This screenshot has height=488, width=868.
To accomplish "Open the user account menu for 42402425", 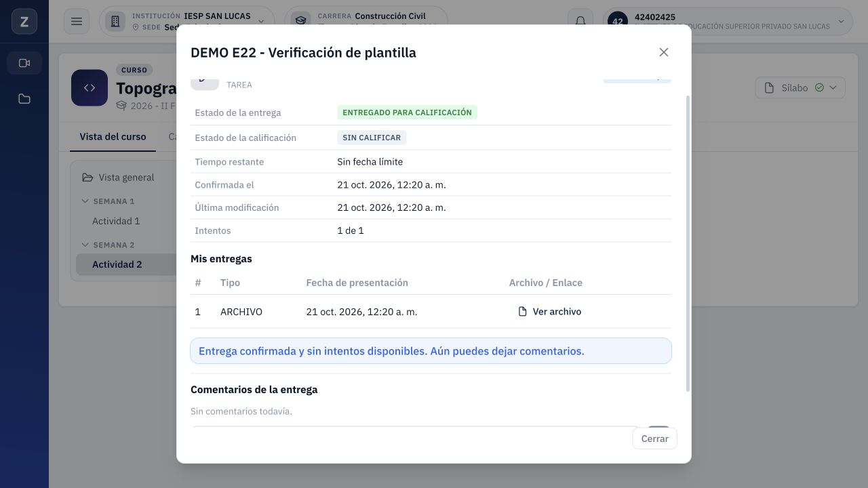I will [727, 22].
